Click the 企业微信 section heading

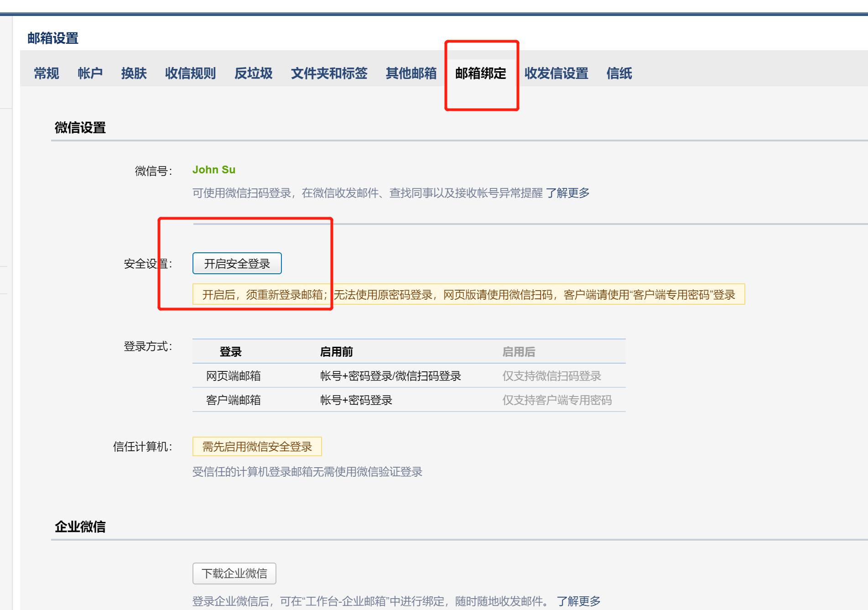click(x=80, y=527)
